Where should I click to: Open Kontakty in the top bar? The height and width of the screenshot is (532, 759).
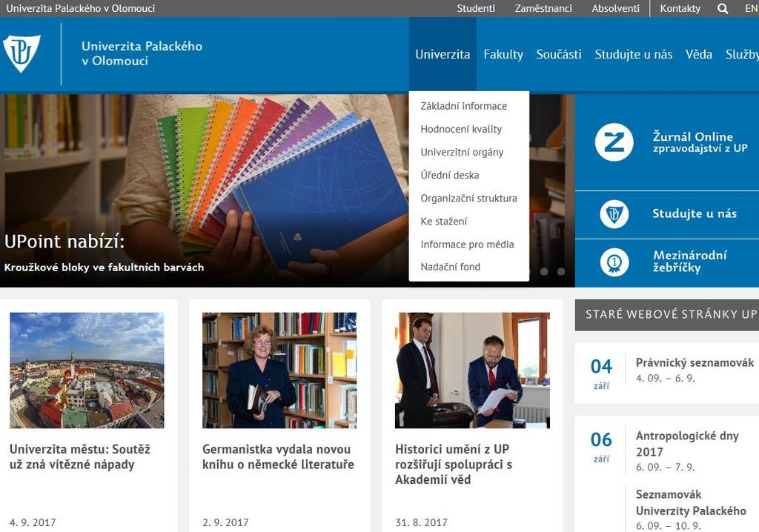click(x=680, y=8)
